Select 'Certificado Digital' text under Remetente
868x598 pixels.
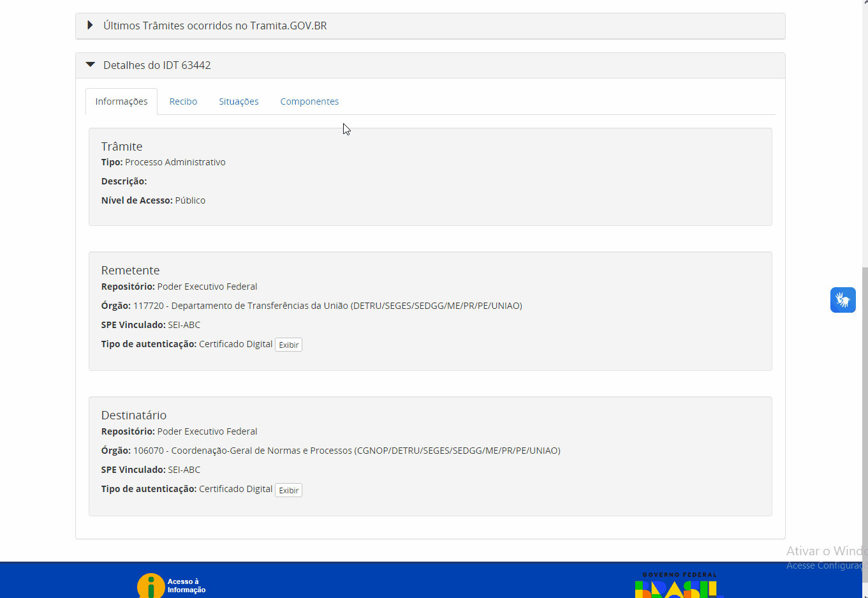point(236,344)
